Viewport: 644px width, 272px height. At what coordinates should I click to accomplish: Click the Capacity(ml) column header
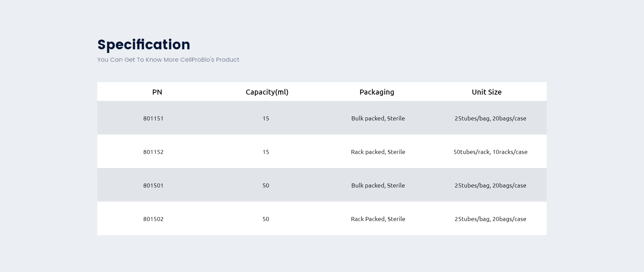tap(267, 92)
